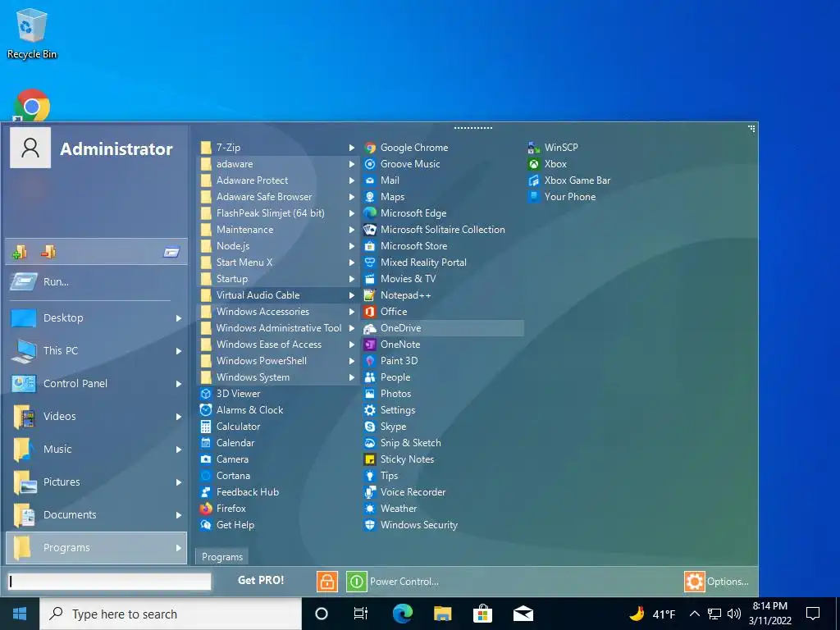Click the remove item icon under Administrator

pos(48,252)
